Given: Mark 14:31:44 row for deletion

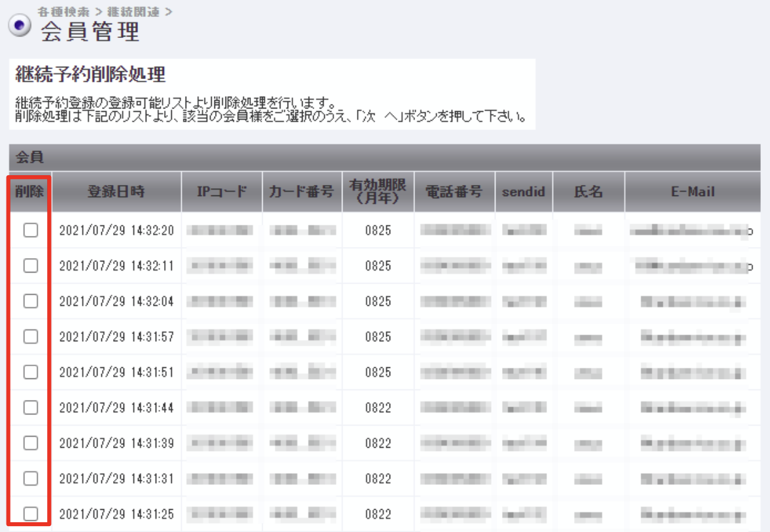Looking at the screenshot, I should [31, 407].
